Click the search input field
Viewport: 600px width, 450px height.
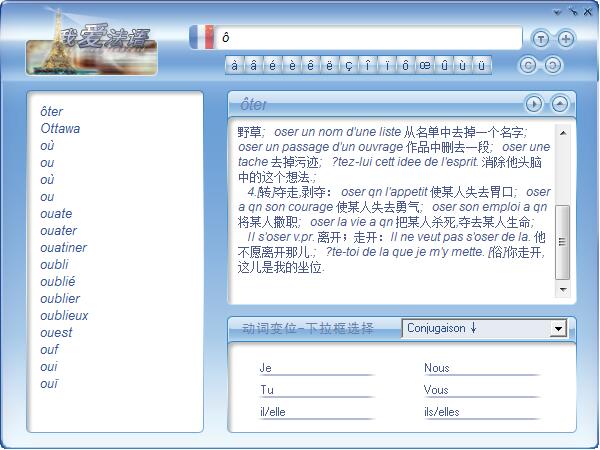click(x=368, y=38)
